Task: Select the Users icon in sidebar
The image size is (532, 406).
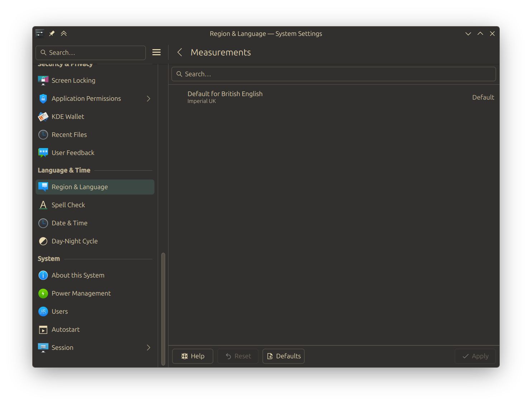Action: [x=43, y=311]
